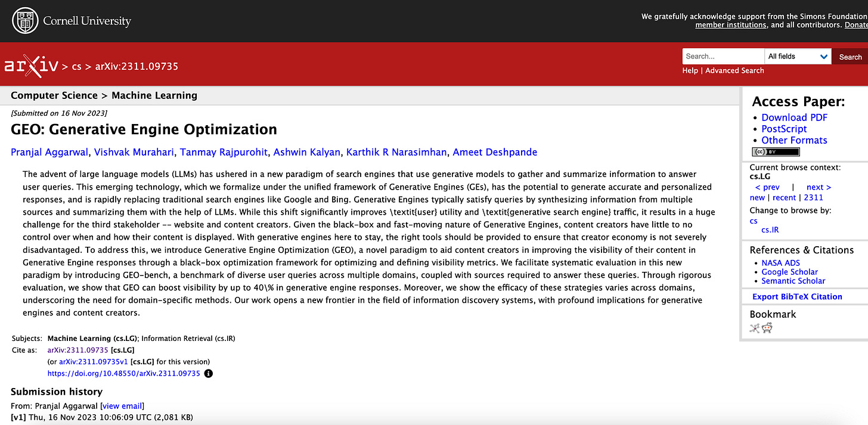Open the 2311 month listing
Screen dimensions: 868x425
point(813,197)
